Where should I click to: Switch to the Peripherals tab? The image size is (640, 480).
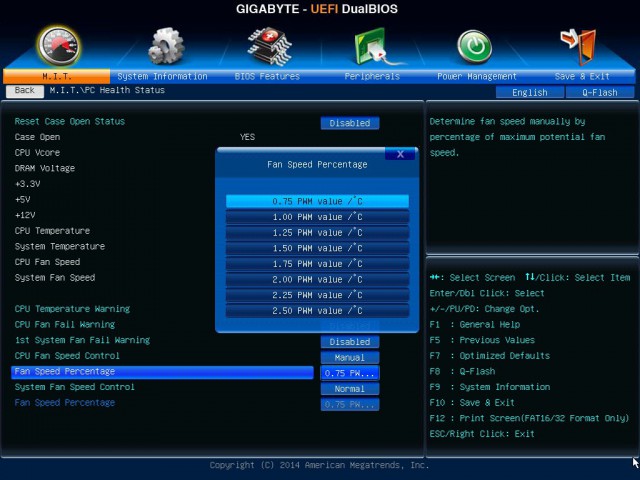coord(372,76)
